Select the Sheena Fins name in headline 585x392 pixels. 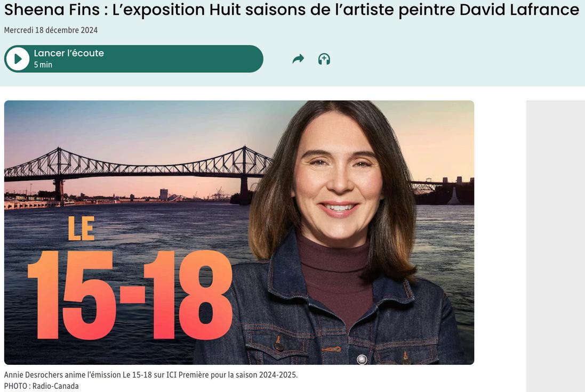pos(52,10)
